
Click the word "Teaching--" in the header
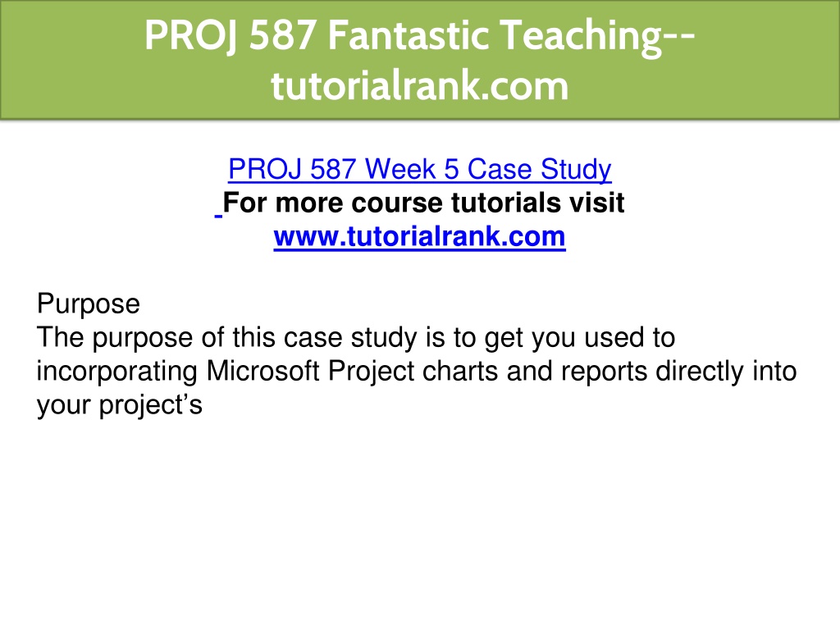[x=600, y=35]
